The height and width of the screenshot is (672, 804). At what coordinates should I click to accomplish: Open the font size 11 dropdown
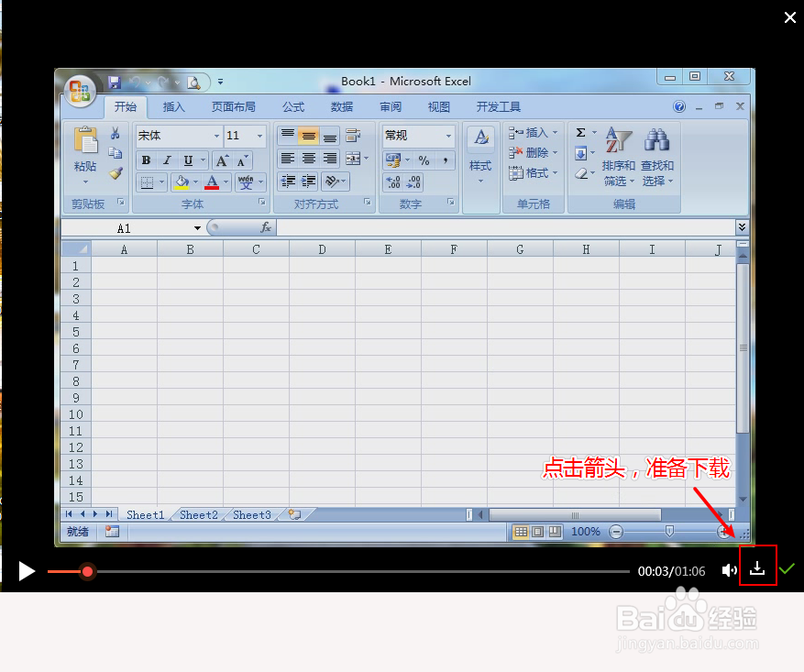(260, 136)
